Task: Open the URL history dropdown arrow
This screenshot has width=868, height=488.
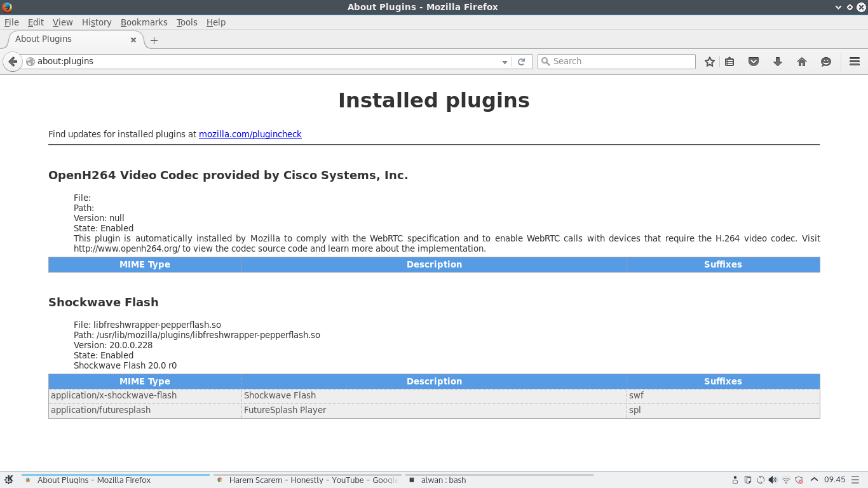Action: click(505, 62)
